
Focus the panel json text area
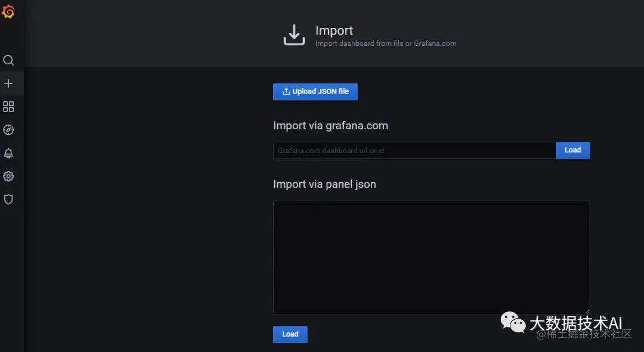431,257
